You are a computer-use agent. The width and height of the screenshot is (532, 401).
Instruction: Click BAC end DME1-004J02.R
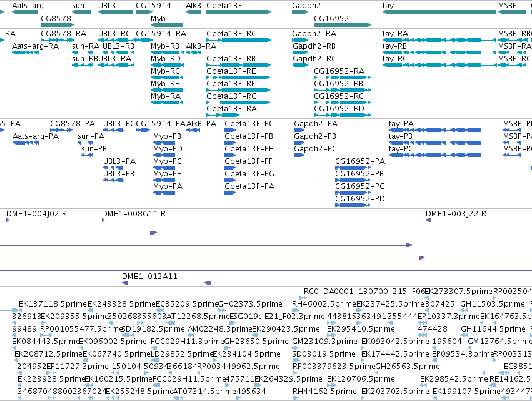(37, 214)
